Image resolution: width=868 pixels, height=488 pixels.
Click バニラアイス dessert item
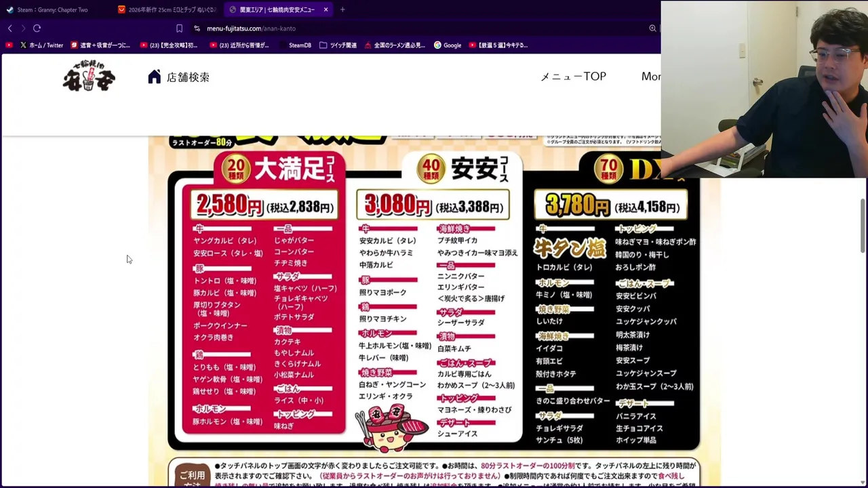click(635, 416)
